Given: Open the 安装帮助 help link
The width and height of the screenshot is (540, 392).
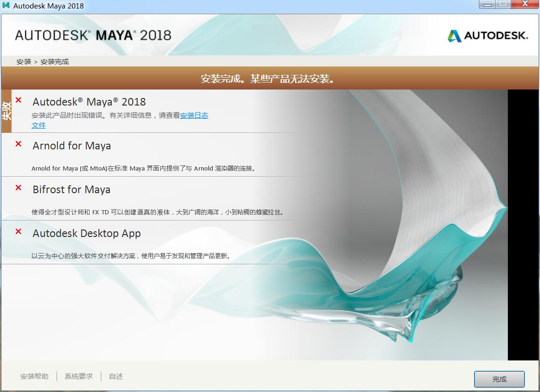Looking at the screenshot, I should (34, 376).
